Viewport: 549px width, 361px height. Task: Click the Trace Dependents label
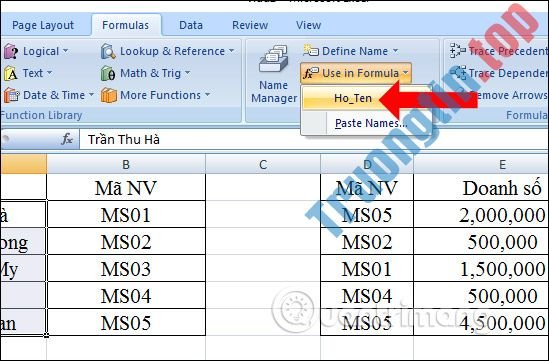(508, 73)
